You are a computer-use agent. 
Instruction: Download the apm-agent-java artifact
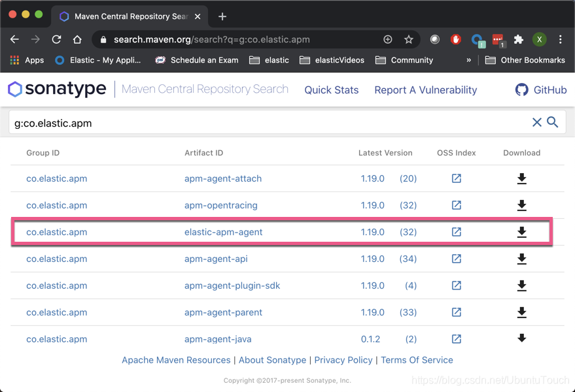click(521, 338)
